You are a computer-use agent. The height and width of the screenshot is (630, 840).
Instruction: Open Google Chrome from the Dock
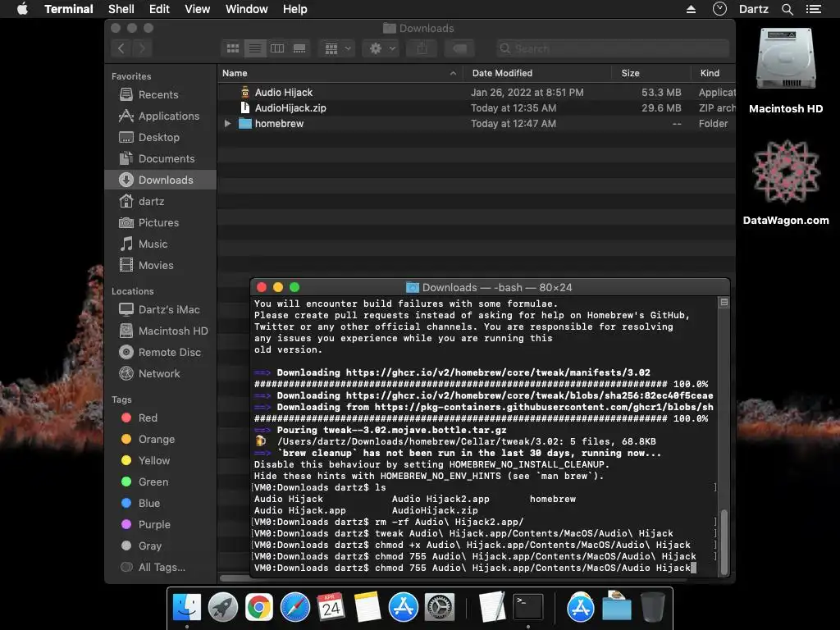pyautogui.click(x=258, y=608)
